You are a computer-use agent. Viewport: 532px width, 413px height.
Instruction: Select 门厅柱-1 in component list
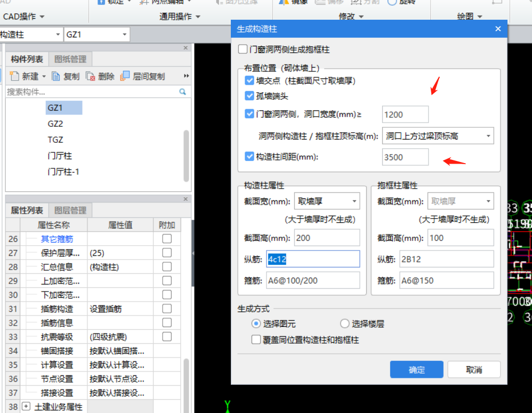pos(63,172)
